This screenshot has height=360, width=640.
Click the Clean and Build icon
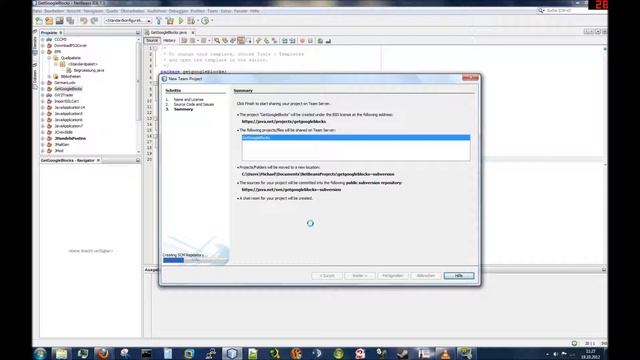point(170,20)
